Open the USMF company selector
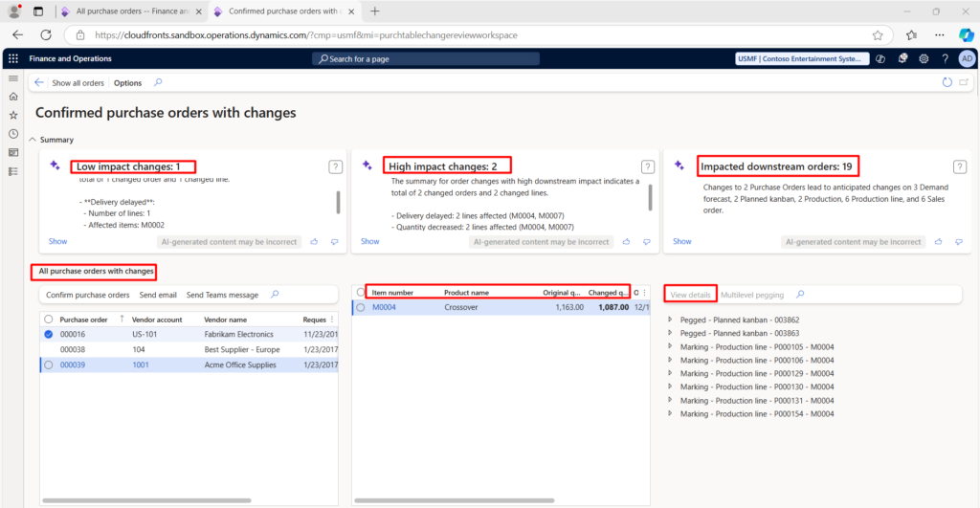Screen dimensions: 980x508 pyautogui.click(x=802, y=58)
